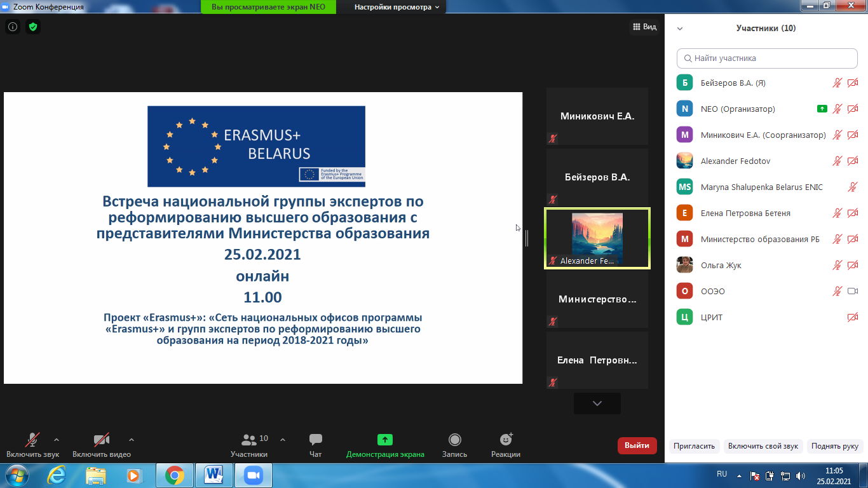
Task: Switch layout with the Вид button
Action: [644, 27]
